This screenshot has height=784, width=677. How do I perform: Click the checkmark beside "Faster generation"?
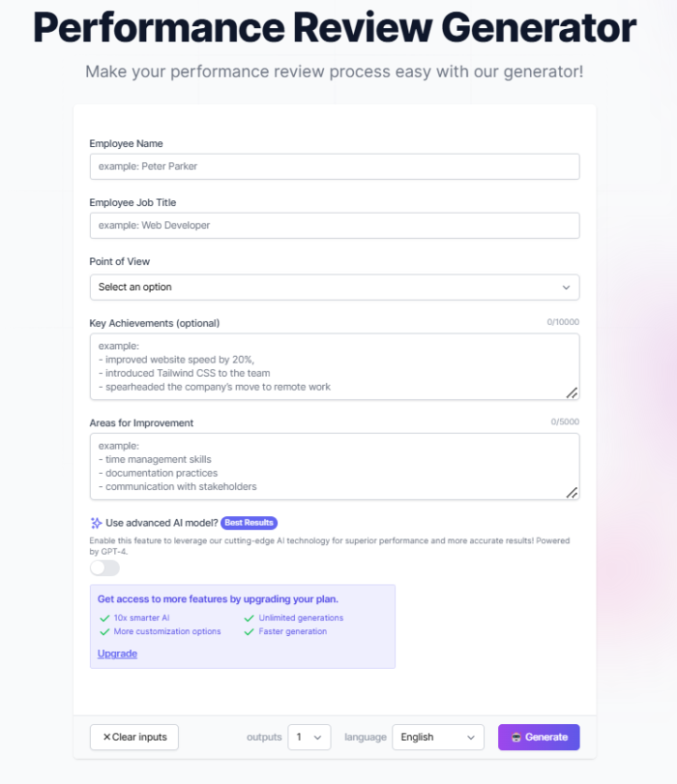click(248, 631)
